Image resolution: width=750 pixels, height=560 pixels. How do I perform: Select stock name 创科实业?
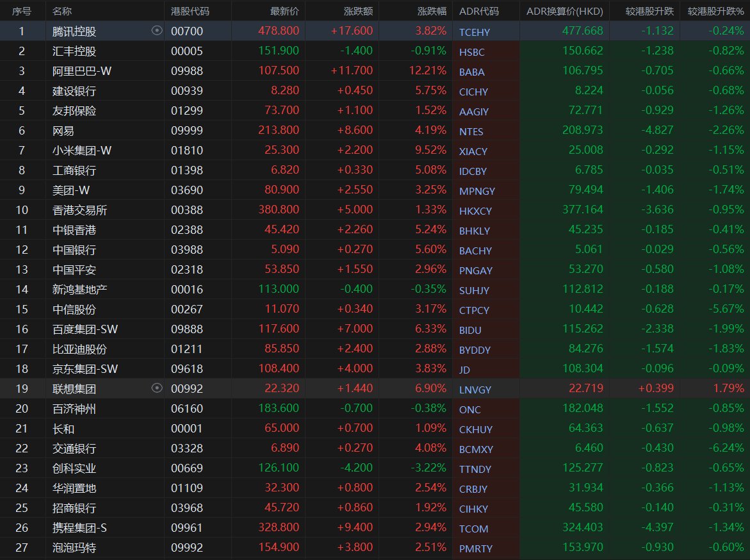click(x=74, y=468)
